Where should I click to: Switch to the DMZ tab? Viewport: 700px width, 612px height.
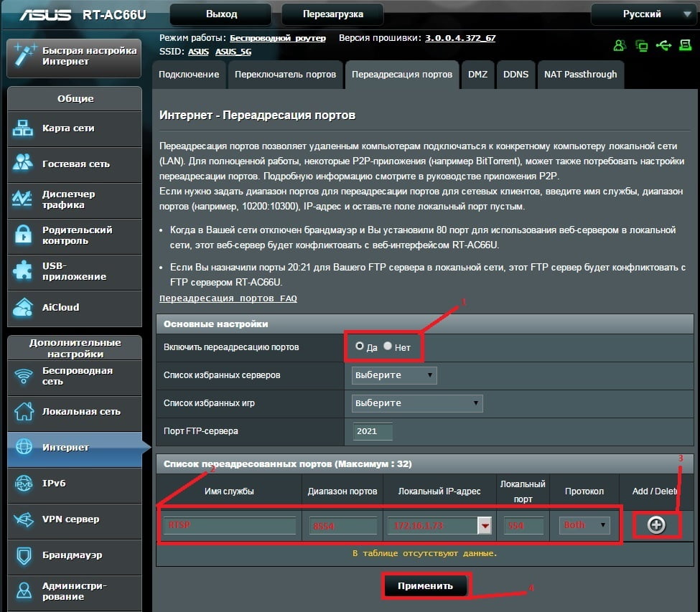pos(477,75)
